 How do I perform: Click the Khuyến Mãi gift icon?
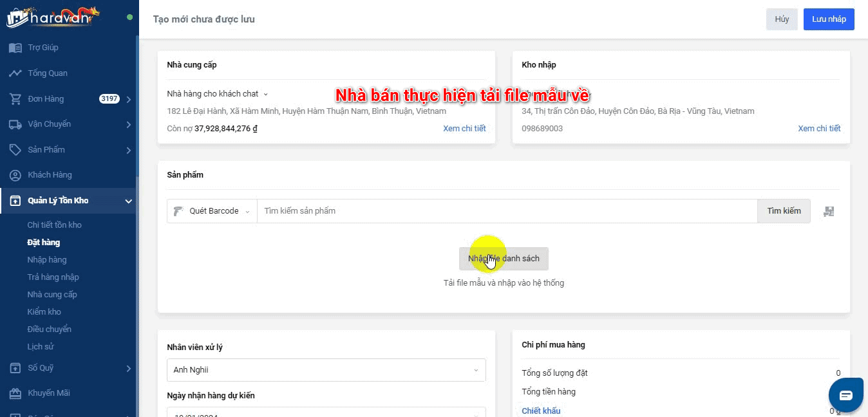click(15, 393)
